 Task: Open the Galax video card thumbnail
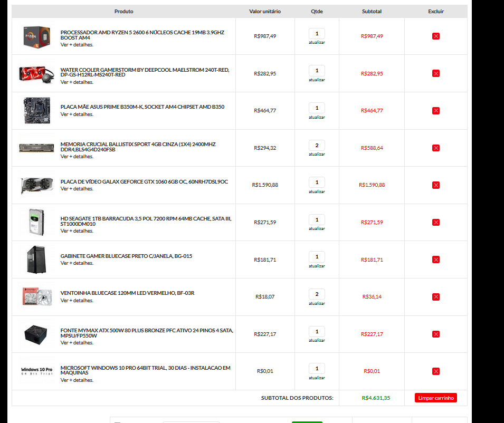(x=36, y=185)
